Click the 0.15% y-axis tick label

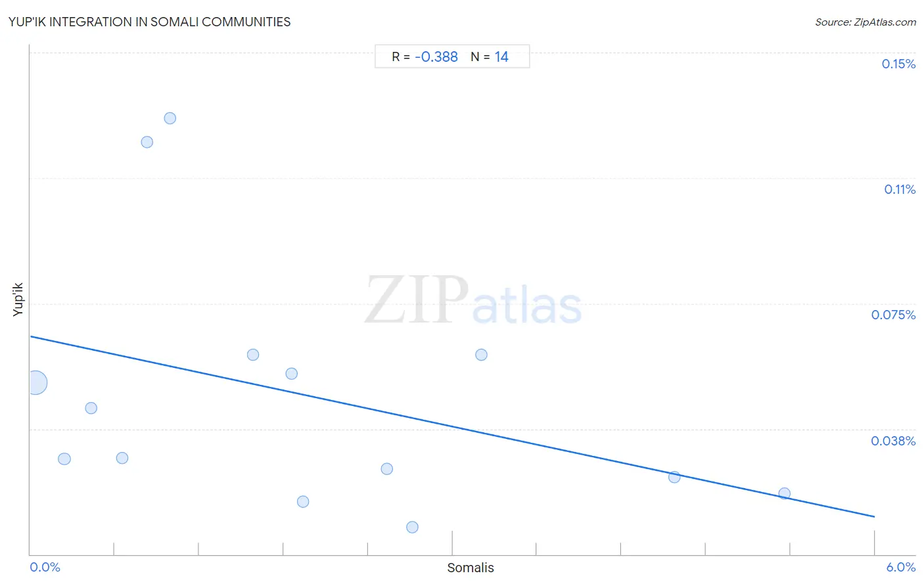point(898,64)
